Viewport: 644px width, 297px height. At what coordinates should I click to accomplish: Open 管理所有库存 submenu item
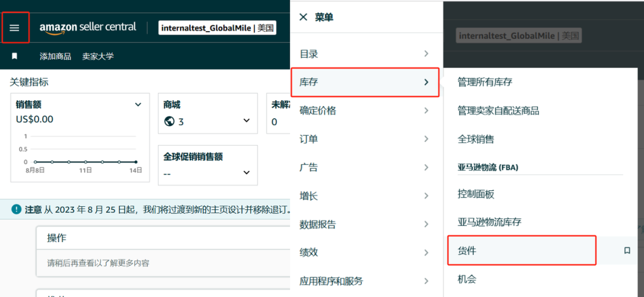[x=485, y=82]
